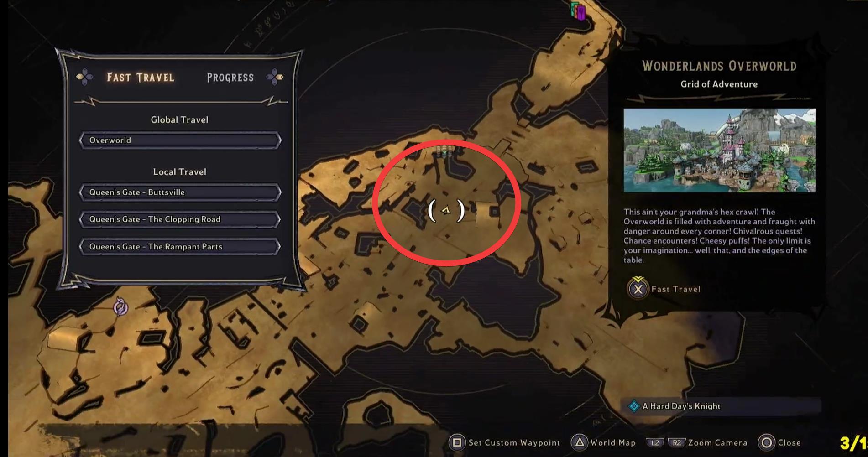
Task: Click the X button icon for Fast Travel
Action: [x=638, y=288]
